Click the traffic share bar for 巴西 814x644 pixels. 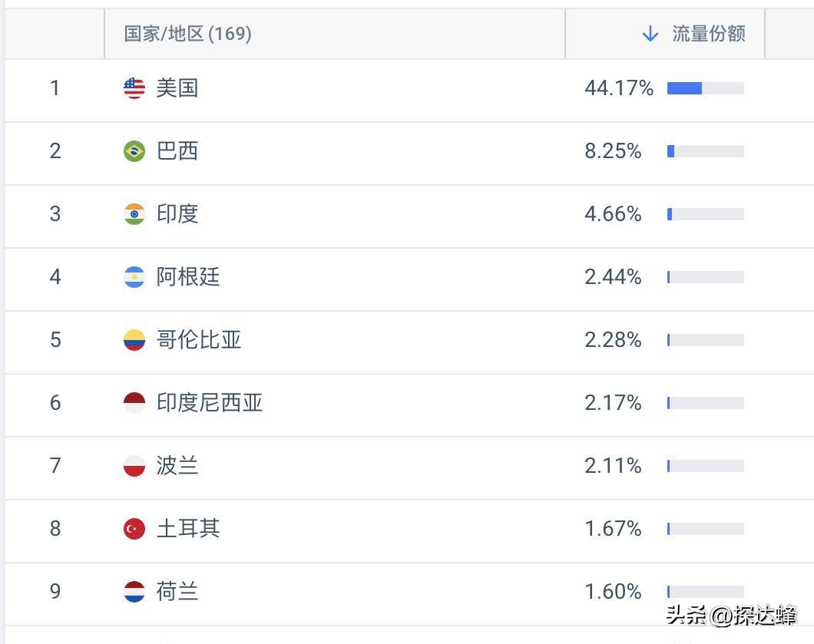[x=705, y=151]
